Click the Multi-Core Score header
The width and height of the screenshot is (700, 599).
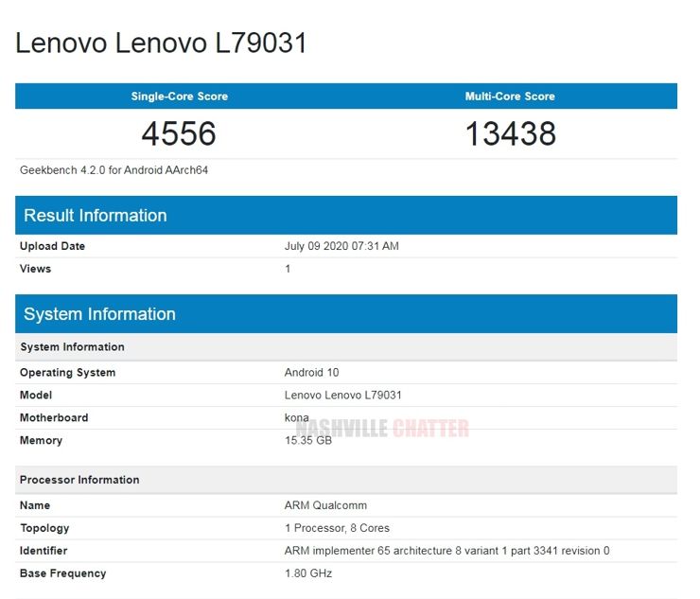pyautogui.click(x=510, y=97)
